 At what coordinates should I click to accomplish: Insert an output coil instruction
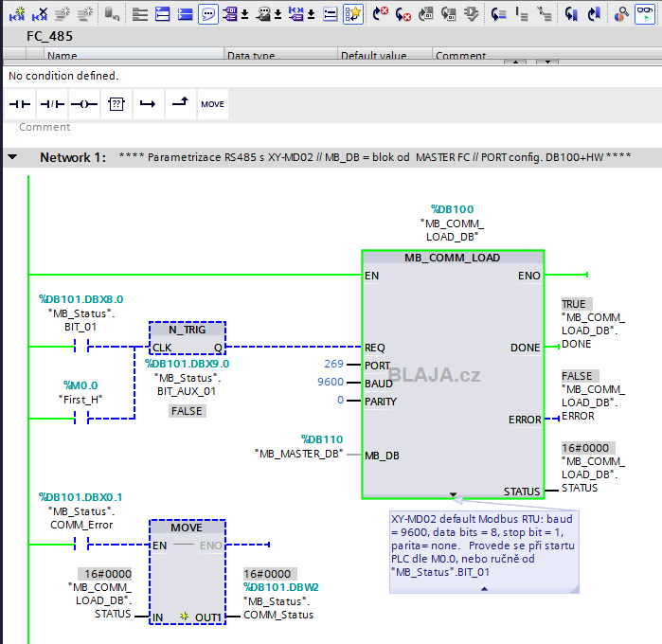click(84, 104)
